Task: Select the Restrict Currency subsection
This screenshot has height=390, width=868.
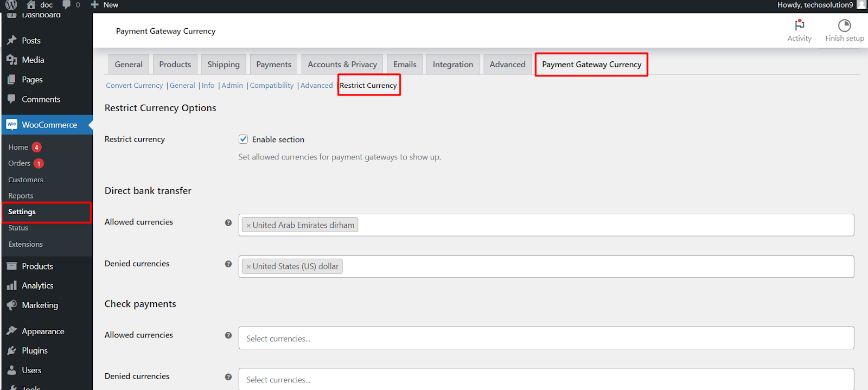Action: 368,85
